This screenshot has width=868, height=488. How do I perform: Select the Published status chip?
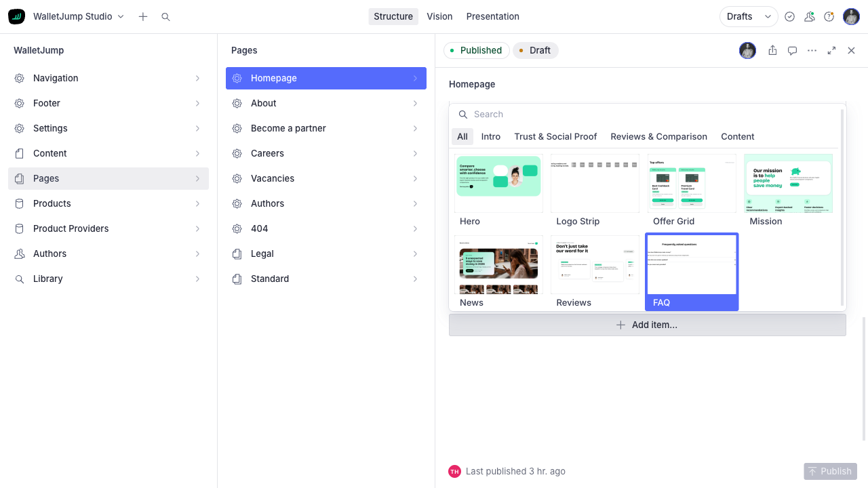pos(476,50)
